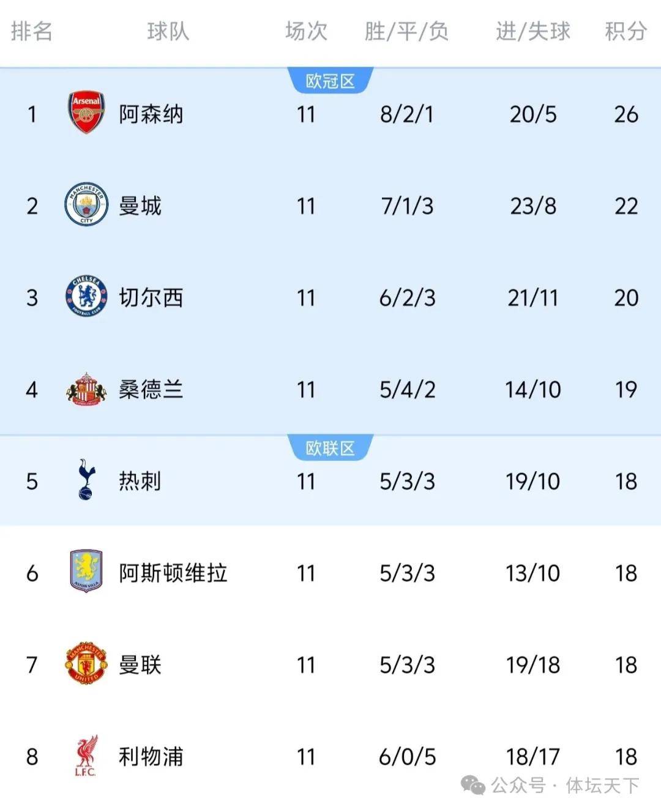This screenshot has width=661, height=812.
Task: Click the Tottenham cockerel logo
Action: pos(86,480)
